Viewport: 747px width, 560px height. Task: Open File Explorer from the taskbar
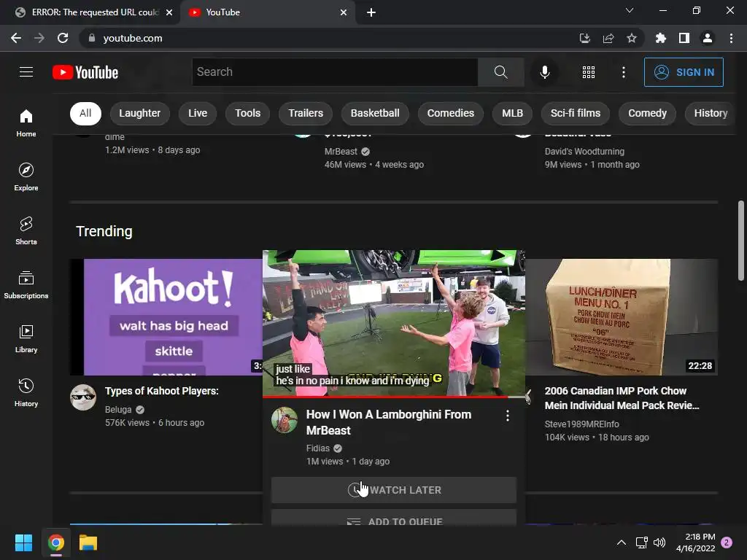[x=88, y=542]
